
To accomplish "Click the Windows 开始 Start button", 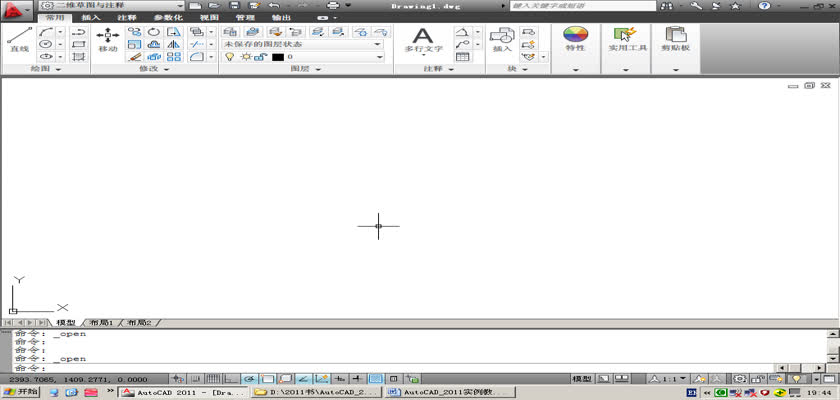I will (22, 392).
